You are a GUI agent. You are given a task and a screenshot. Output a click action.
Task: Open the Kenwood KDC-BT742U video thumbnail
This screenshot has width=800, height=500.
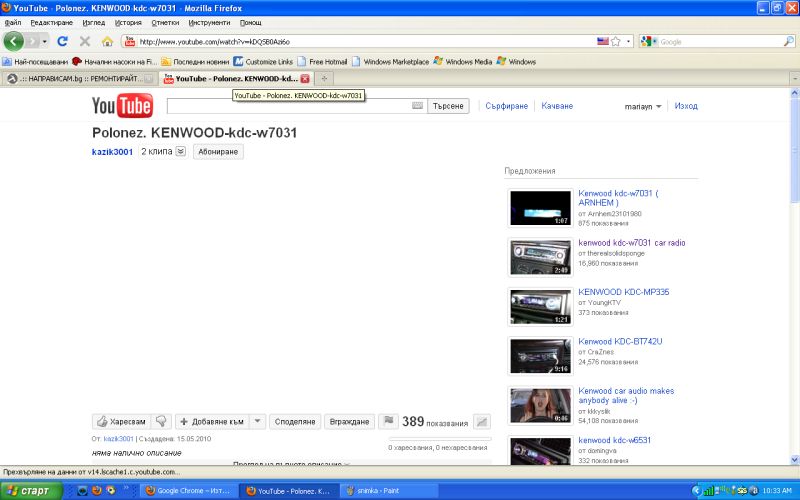[x=540, y=356]
